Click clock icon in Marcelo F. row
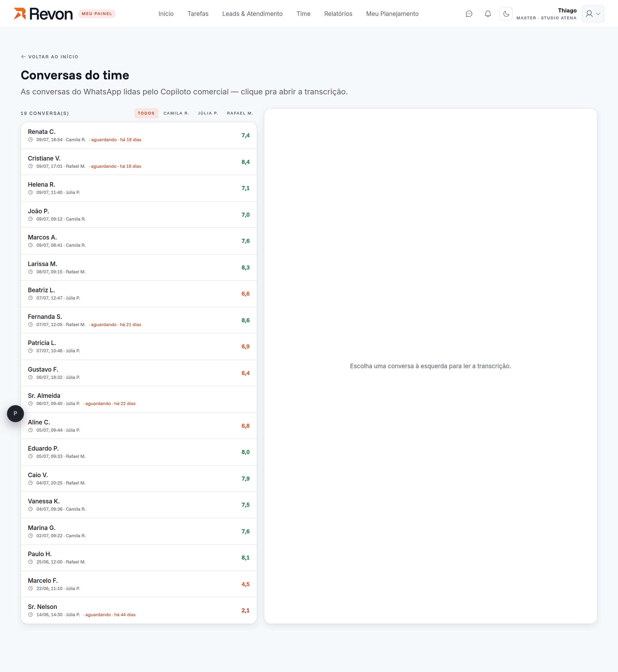 click(30, 588)
